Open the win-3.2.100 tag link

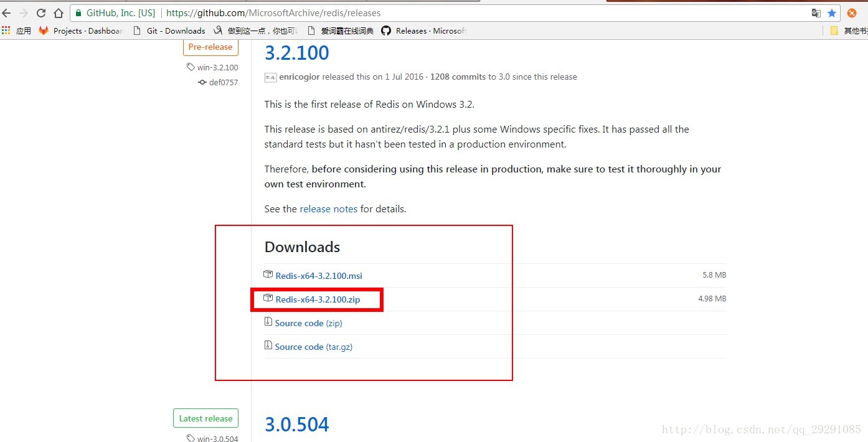212,67
